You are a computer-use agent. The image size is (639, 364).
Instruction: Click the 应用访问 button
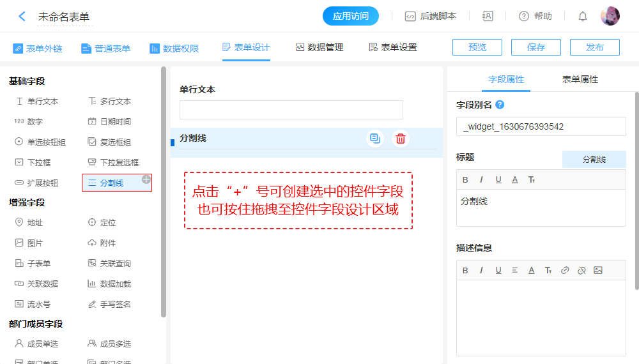(x=351, y=17)
